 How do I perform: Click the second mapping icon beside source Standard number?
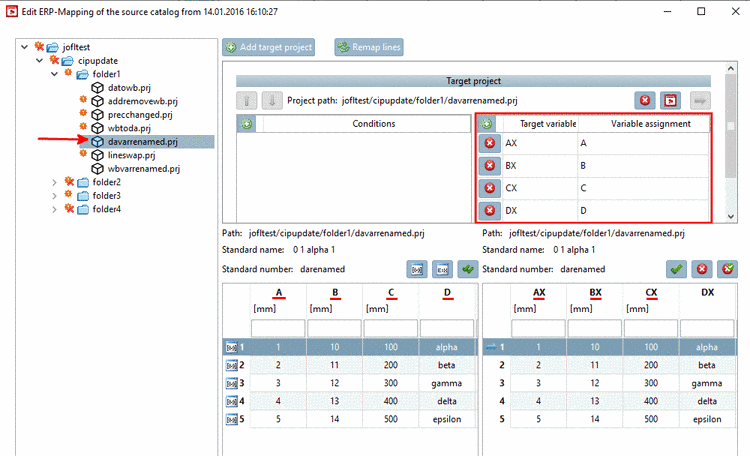click(442, 269)
